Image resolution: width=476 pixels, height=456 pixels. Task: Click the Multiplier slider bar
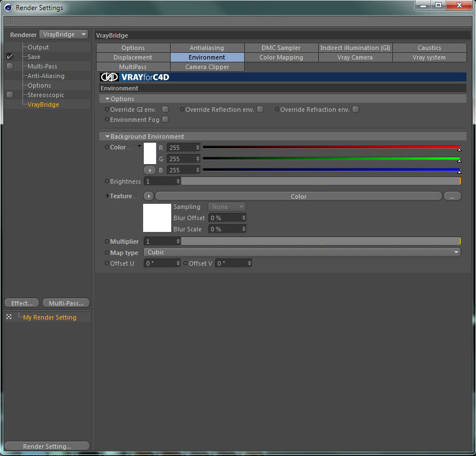[x=321, y=241]
